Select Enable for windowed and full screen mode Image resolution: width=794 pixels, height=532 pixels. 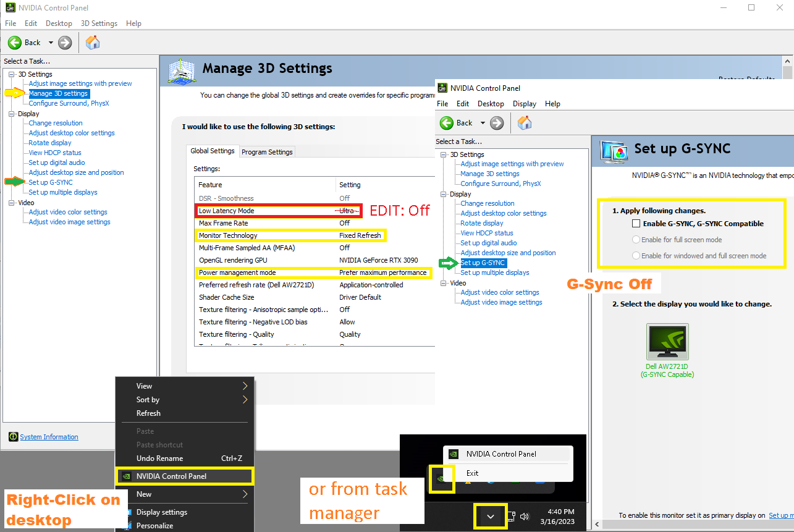click(x=636, y=256)
